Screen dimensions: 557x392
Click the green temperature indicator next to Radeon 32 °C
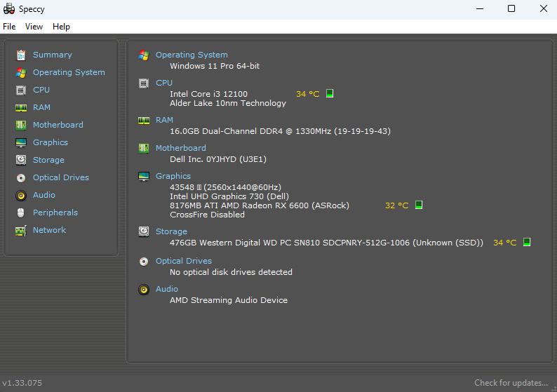click(x=419, y=205)
